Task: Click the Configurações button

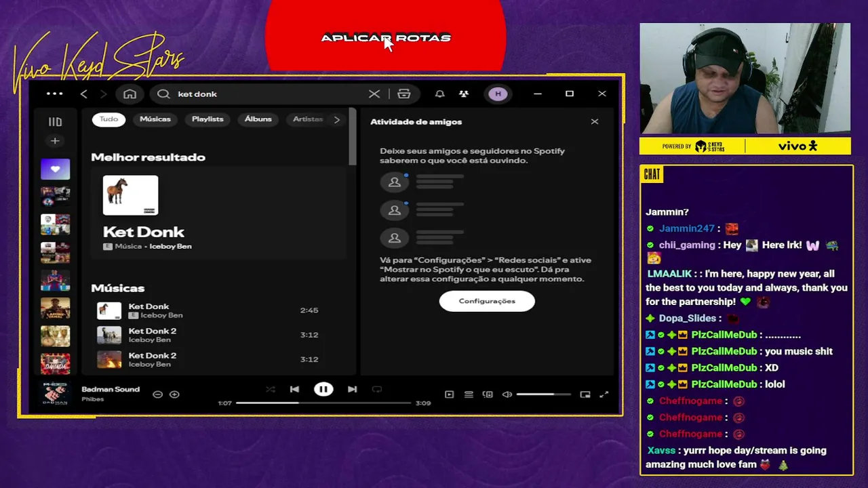Action: [487, 301]
